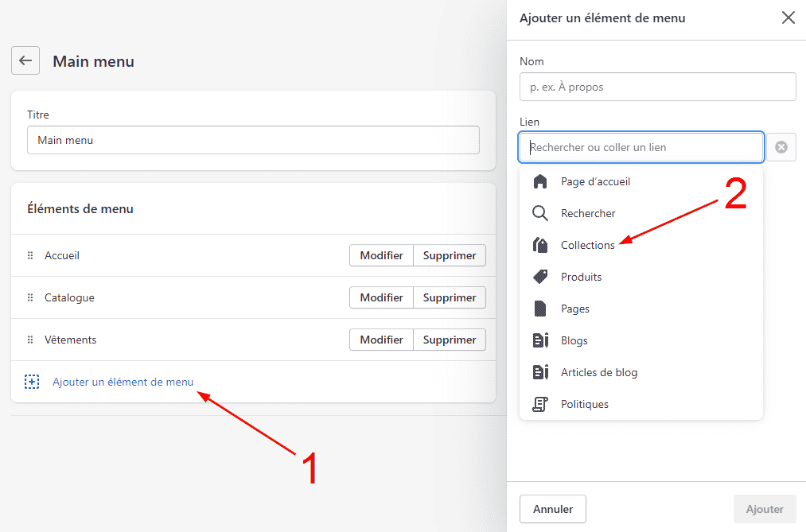Select Collections from the link options

click(587, 245)
